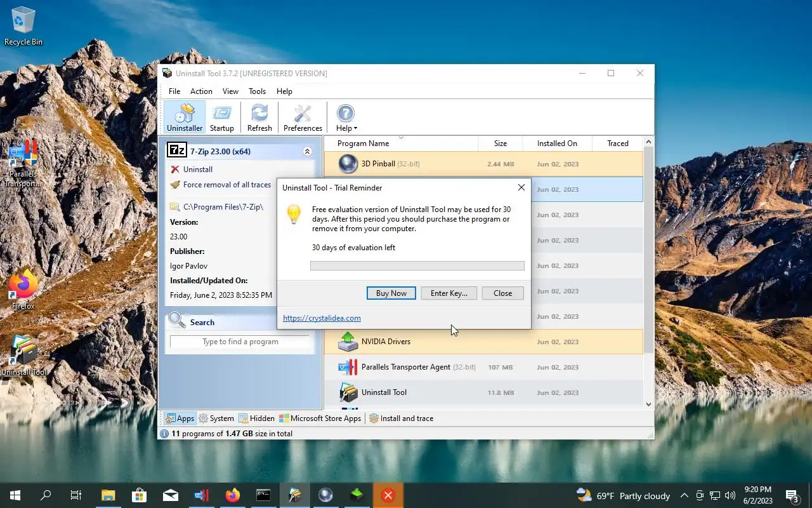812x508 pixels.
Task: Click the evaluation progress bar
Action: pyautogui.click(x=417, y=266)
